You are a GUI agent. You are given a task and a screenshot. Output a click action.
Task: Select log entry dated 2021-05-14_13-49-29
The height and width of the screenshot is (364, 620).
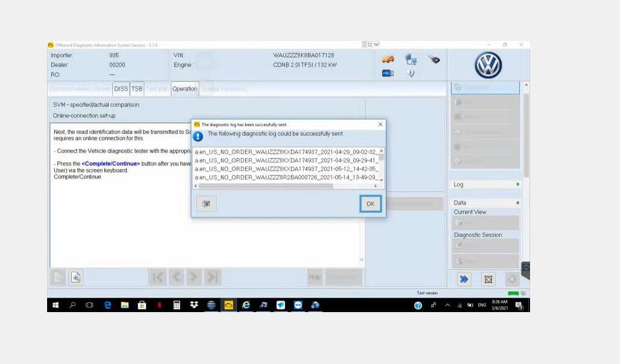[x=286, y=177]
